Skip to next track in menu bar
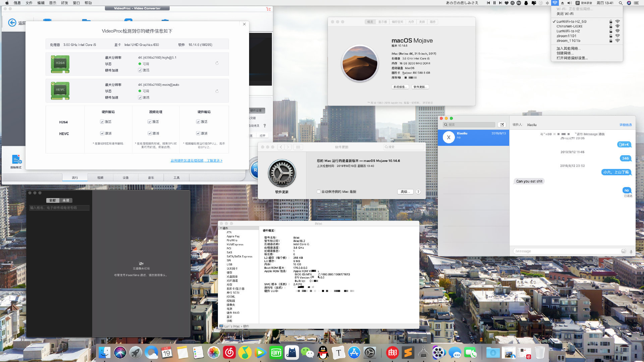644x362 pixels. point(500,3)
